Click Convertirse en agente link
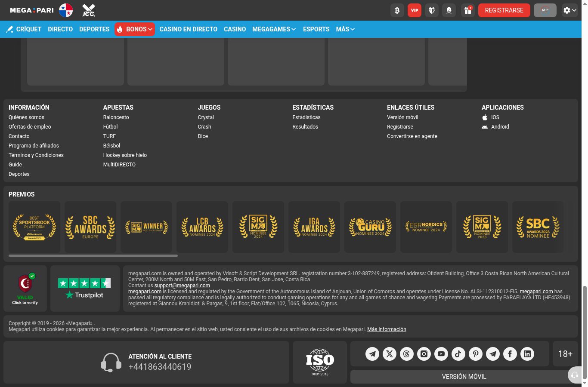588x387 pixels. pos(412,136)
